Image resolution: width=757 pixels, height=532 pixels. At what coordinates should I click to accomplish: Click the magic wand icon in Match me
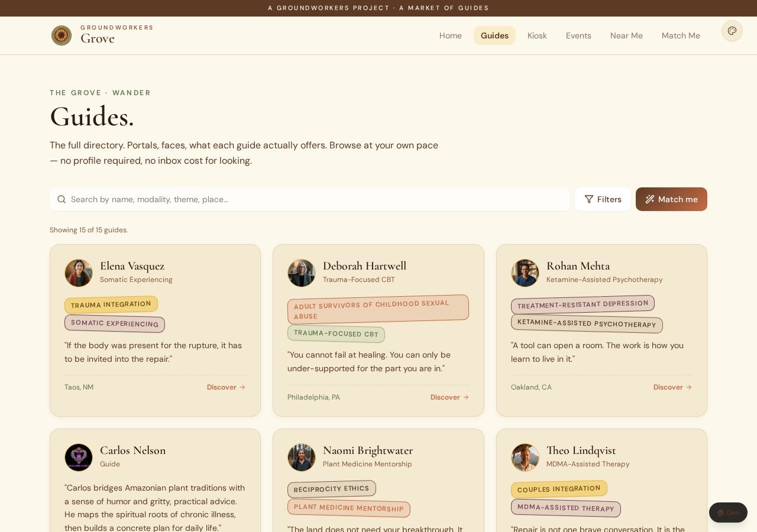pos(650,199)
